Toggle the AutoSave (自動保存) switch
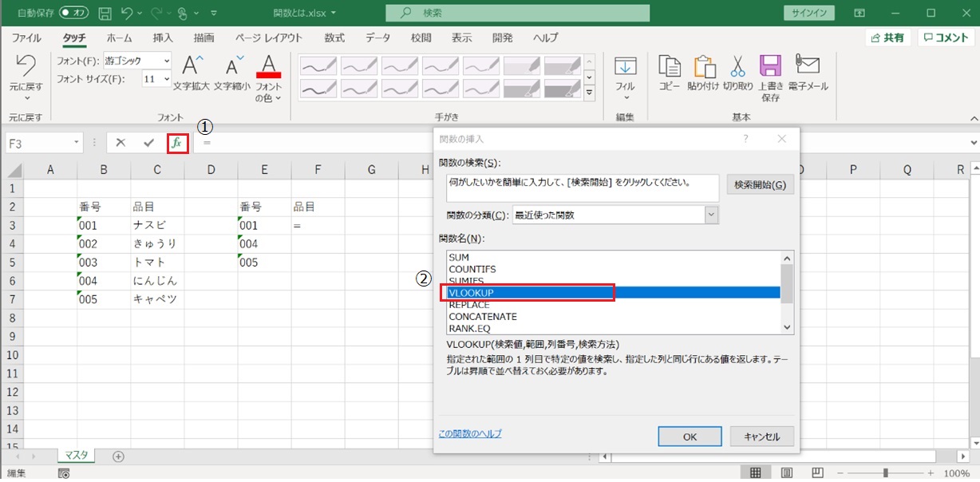Image resolution: width=980 pixels, height=482 pixels. click(x=74, y=13)
